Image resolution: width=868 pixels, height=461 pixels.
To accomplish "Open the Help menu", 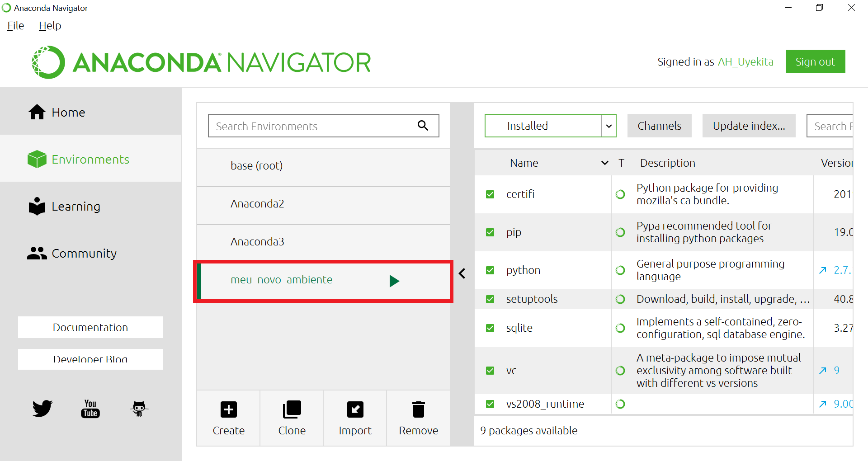I will pos(50,25).
